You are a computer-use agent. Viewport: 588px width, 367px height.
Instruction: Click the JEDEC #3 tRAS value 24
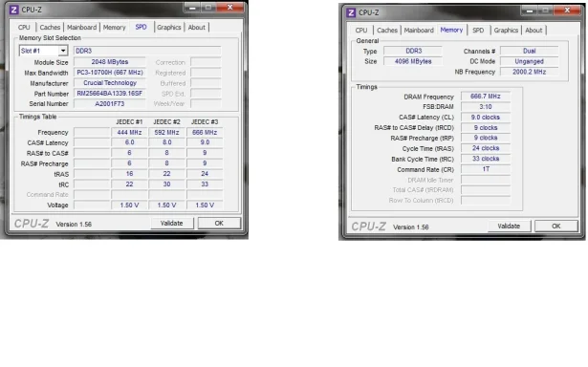[x=205, y=174]
